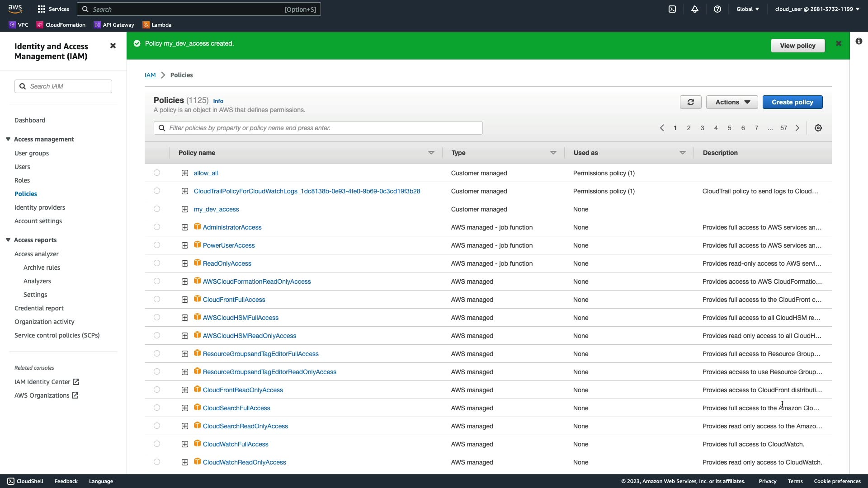The width and height of the screenshot is (868, 488).
Task: Open CloudShell icon in top navigation bar
Action: click(672, 9)
